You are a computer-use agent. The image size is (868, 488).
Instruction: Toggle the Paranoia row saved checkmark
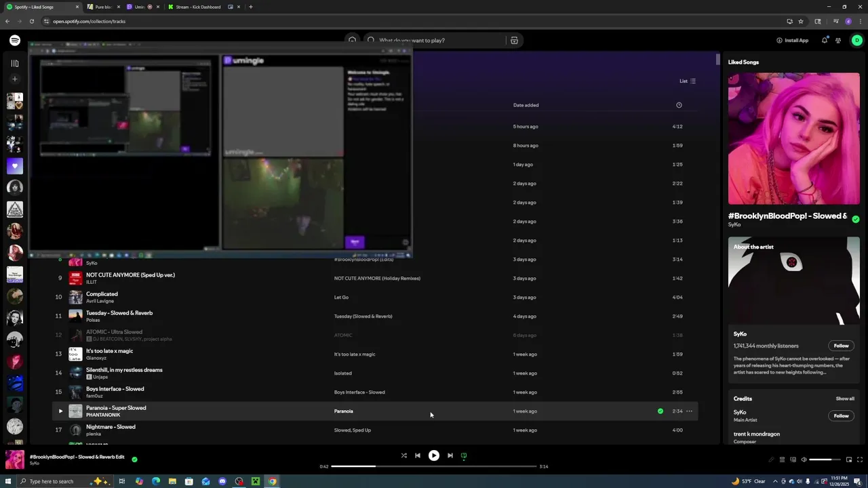660,411
